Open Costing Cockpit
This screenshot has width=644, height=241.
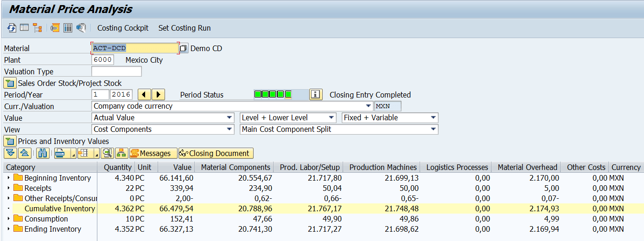click(123, 28)
